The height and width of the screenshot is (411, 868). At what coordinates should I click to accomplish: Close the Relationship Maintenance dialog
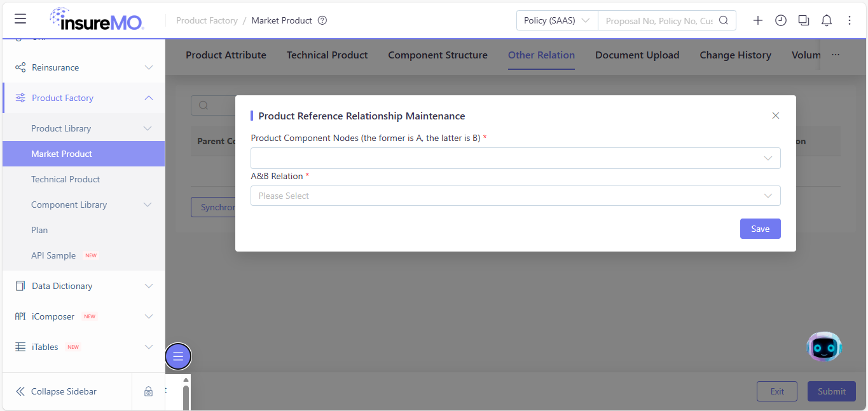pyautogui.click(x=776, y=116)
